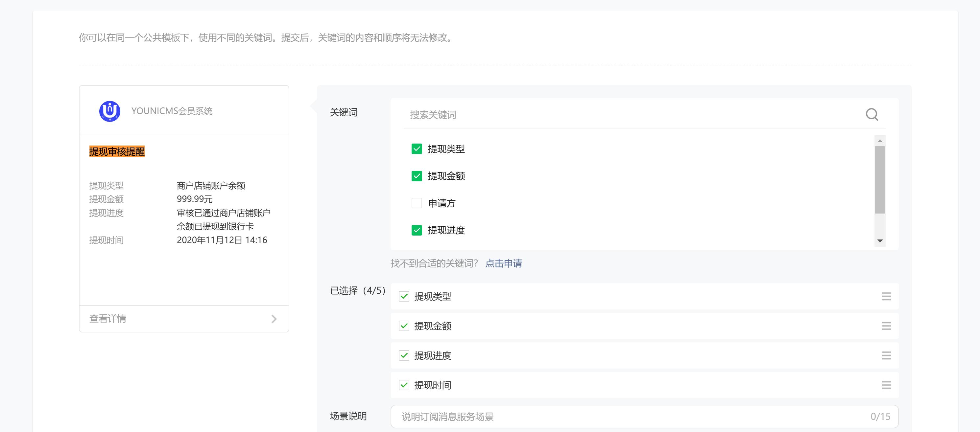Viewport: 980px width, 432px height.
Task: Uncheck 提现进度 in keyword list
Action: 417,230
